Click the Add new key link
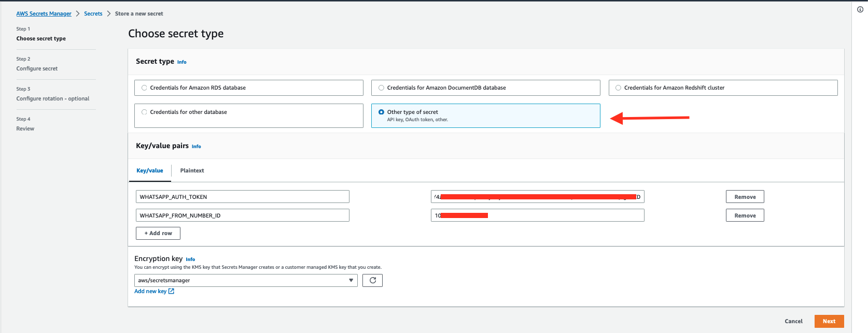 coord(150,291)
